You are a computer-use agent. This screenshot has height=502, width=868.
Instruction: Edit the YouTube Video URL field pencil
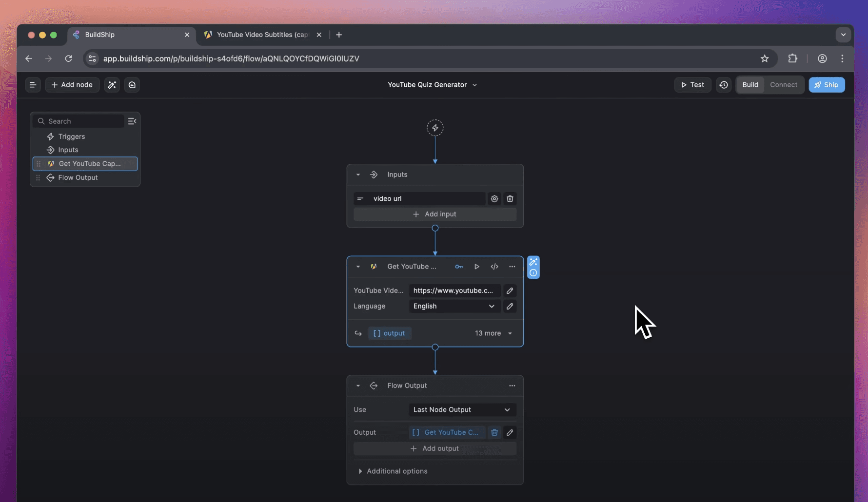tap(510, 290)
